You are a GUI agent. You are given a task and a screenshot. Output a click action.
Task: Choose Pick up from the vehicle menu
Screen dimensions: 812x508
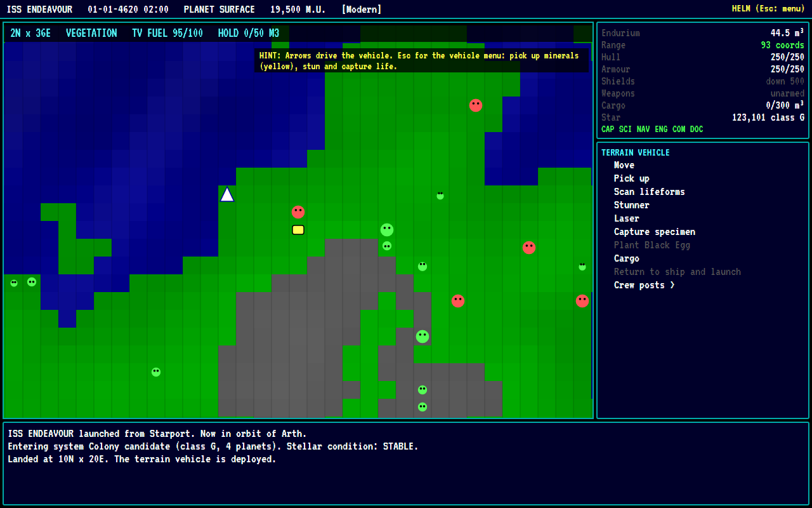(632, 178)
